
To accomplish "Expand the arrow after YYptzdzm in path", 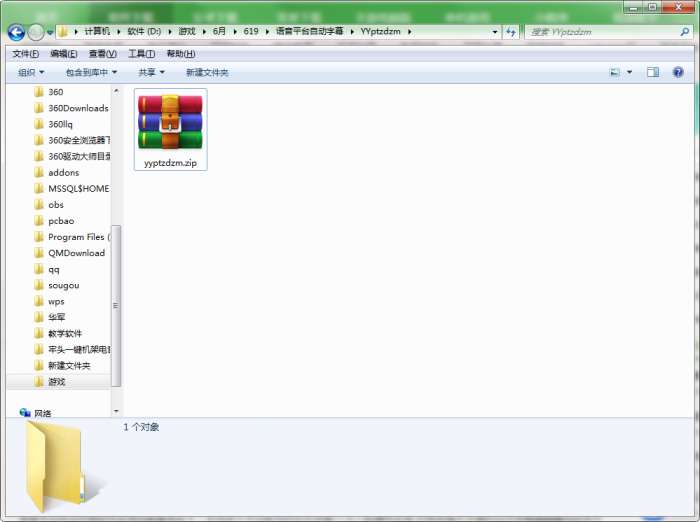I will click(x=409, y=32).
